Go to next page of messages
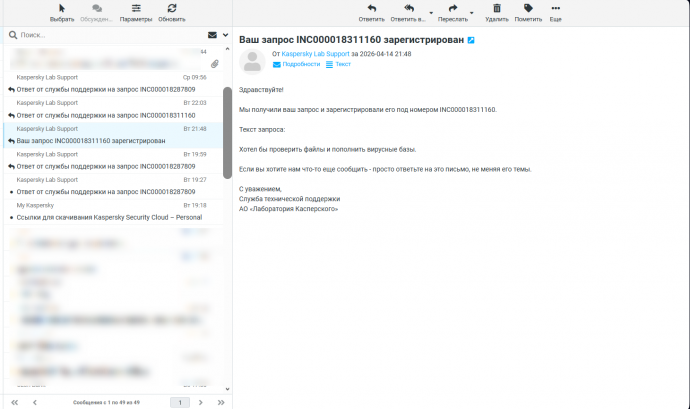The height and width of the screenshot is (409, 690). tap(200, 402)
